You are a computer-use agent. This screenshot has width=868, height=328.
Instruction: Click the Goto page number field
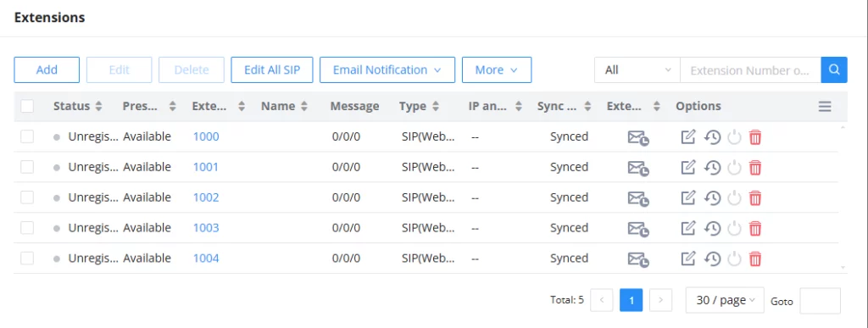tap(820, 301)
